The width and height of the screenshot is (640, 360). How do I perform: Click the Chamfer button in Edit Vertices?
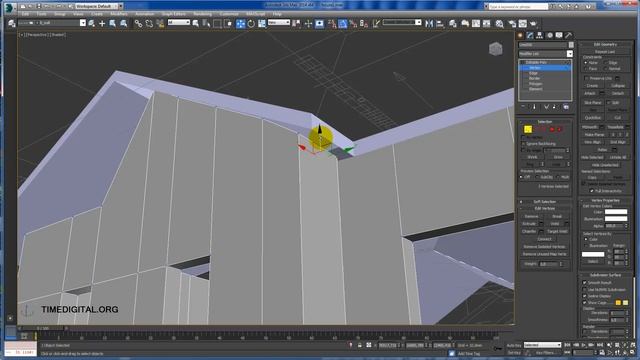(529, 231)
